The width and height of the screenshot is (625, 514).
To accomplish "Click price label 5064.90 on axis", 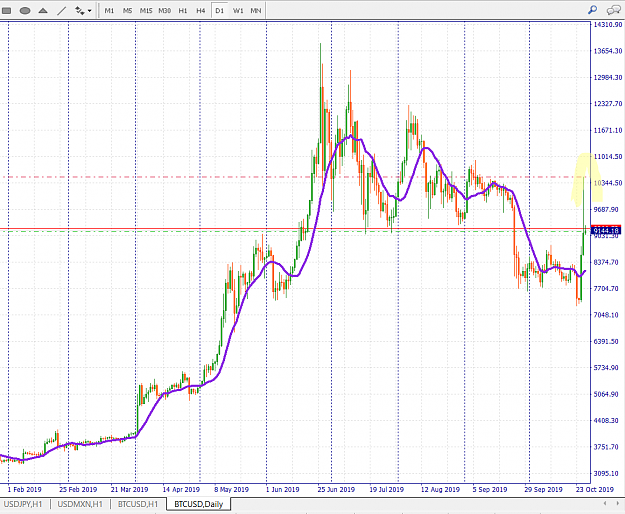I will pyautogui.click(x=607, y=394).
